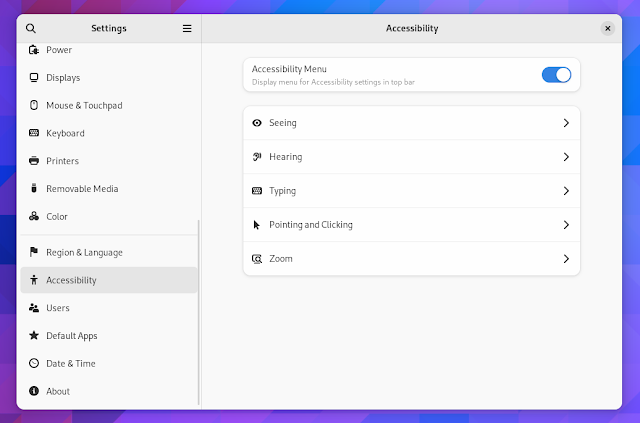Viewport: 640px width, 423px height.
Task: Click the Region & Language flag icon
Action: [34, 252]
